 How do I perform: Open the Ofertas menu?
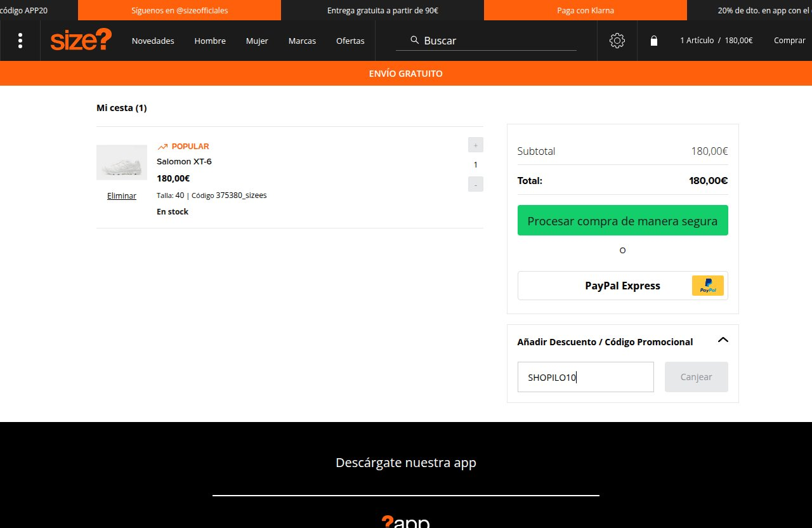(x=350, y=41)
